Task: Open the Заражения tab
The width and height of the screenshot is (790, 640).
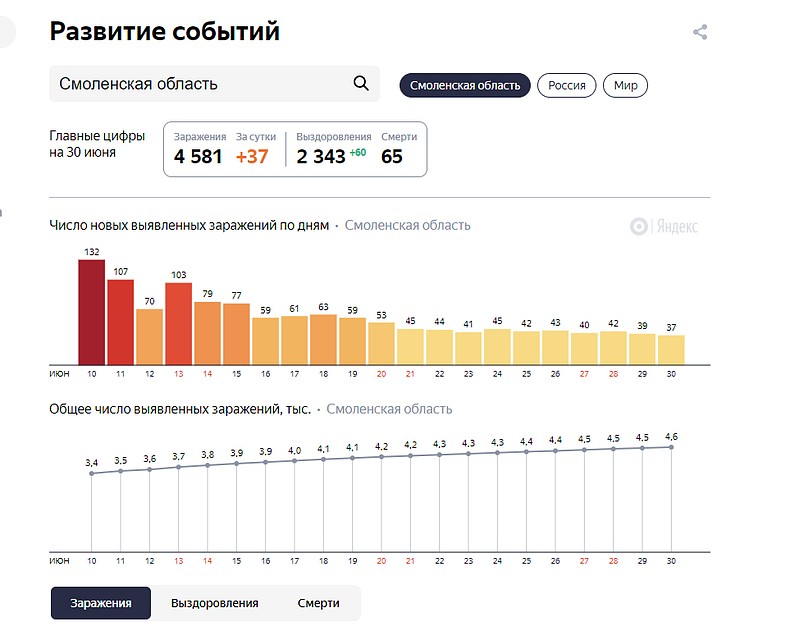Action: [x=101, y=603]
